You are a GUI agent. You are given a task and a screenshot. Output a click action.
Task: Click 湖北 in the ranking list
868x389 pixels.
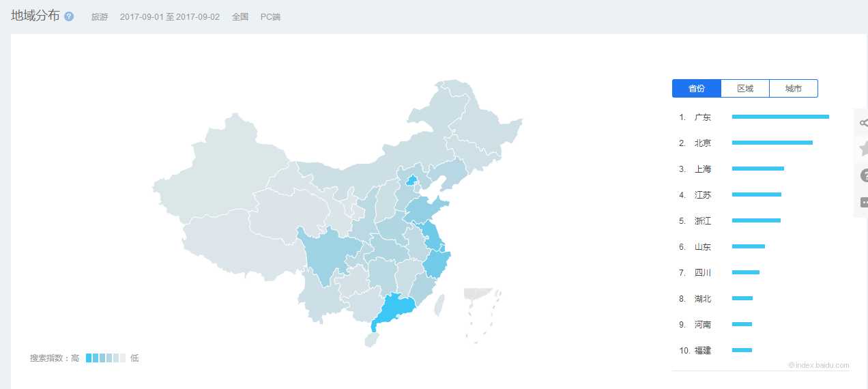click(x=703, y=299)
